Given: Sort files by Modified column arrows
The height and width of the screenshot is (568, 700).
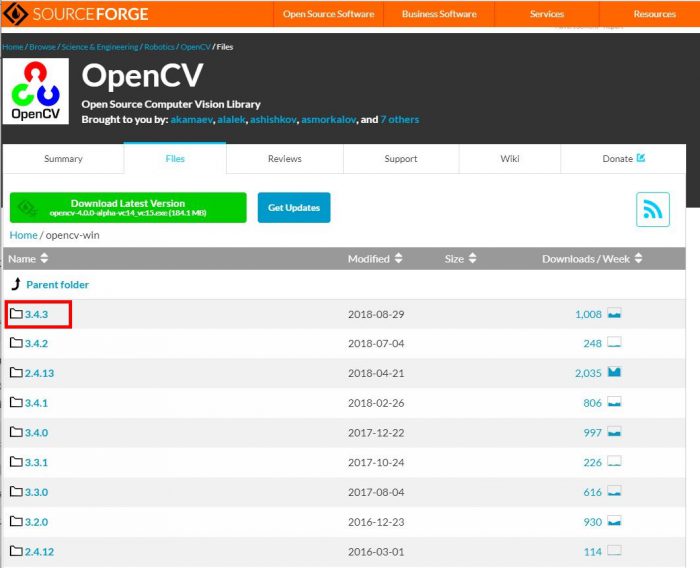Looking at the screenshot, I should click(x=399, y=258).
